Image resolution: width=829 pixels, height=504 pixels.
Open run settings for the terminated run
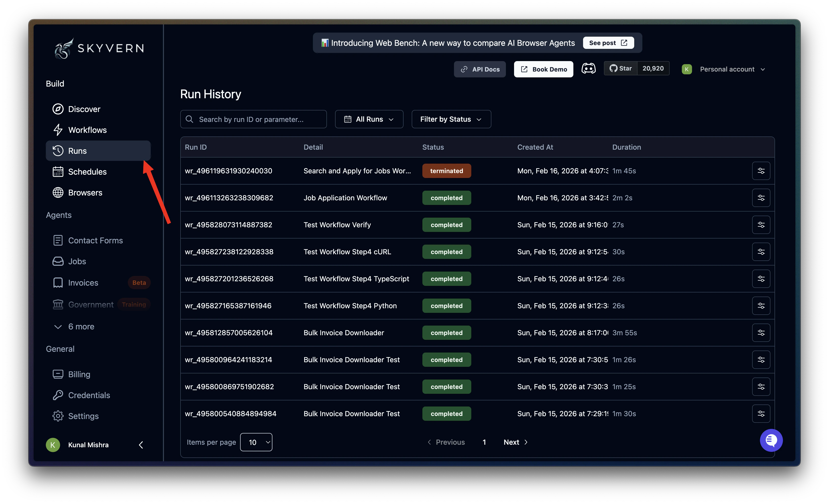[761, 171]
